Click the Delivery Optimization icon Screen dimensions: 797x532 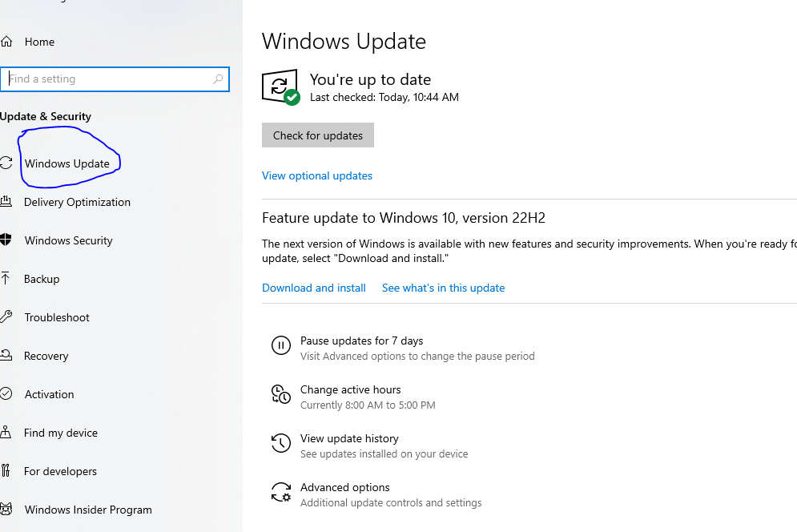tap(6, 201)
